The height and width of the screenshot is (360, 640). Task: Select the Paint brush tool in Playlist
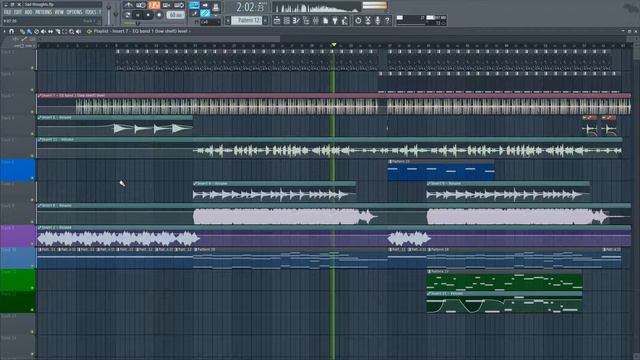click(x=29, y=31)
